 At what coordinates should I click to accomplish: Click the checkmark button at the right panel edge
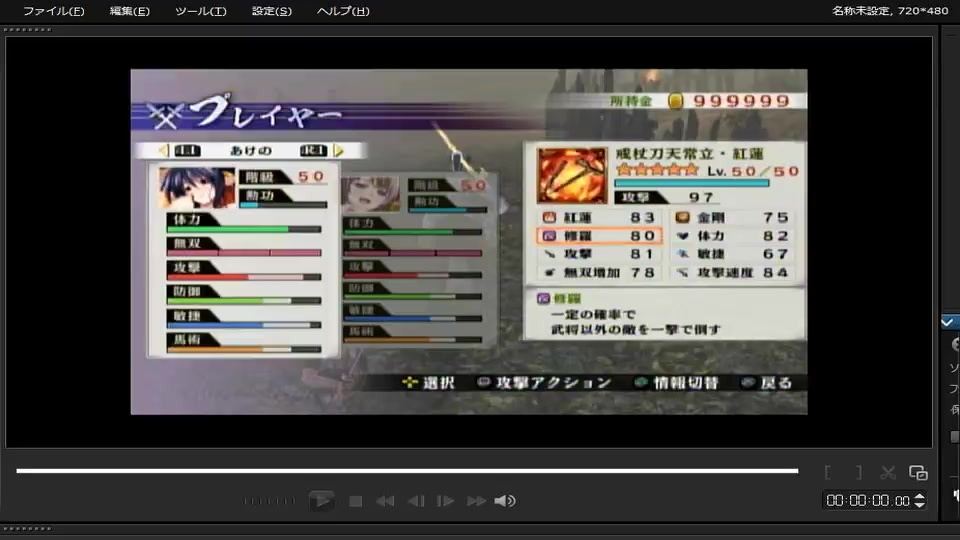point(948,322)
